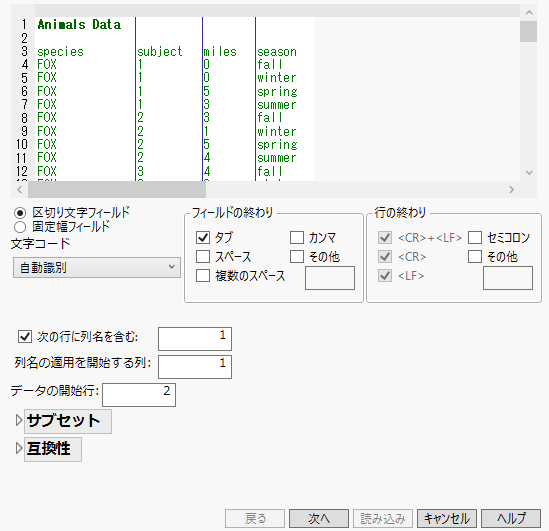Click the 次へ button

(x=319, y=518)
